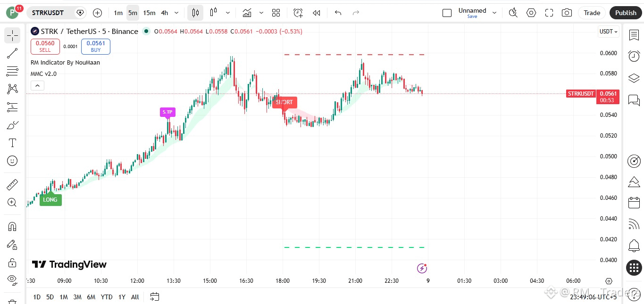
Task: Open the indicators menu
Action: pyautogui.click(x=247, y=13)
